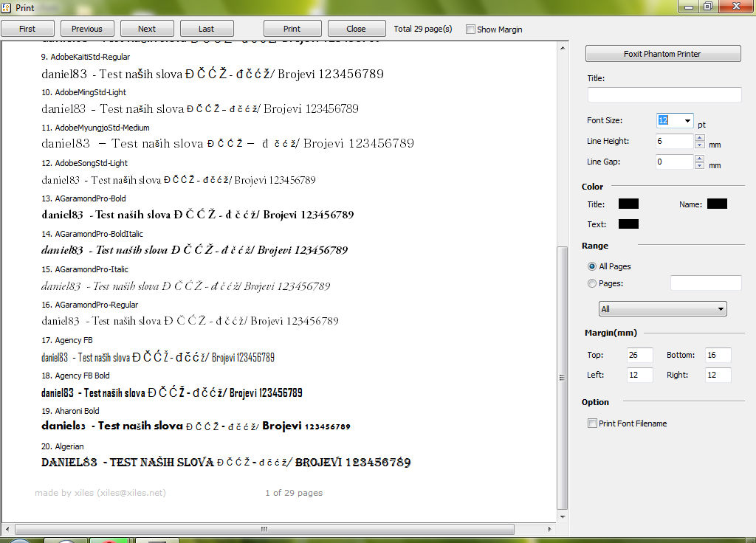This screenshot has width=756, height=543.
Task: Click the vertical scrollbar up arrow
Action: point(563,48)
